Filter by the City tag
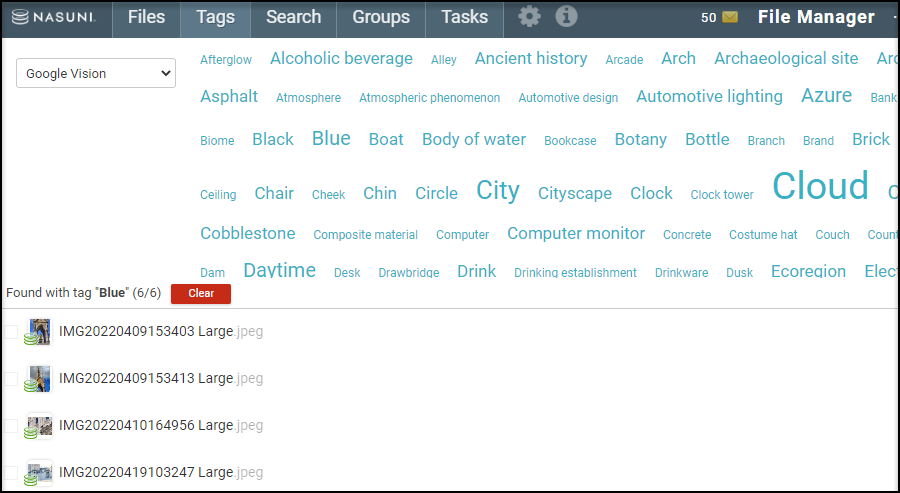The height and width of the screenshot is (493, 900). tap(497, 190)
